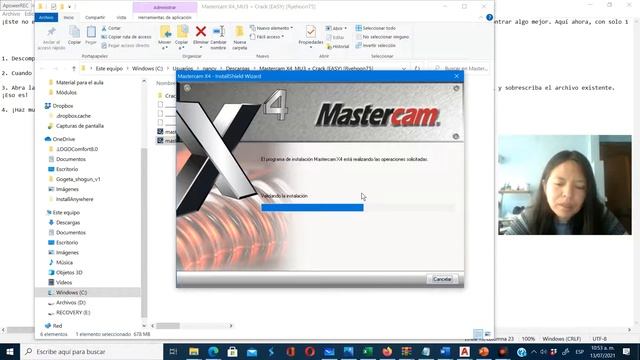Go up one folder with the up arrow
The width and height of the screenshot is (640, 360).
click(74, 69)
